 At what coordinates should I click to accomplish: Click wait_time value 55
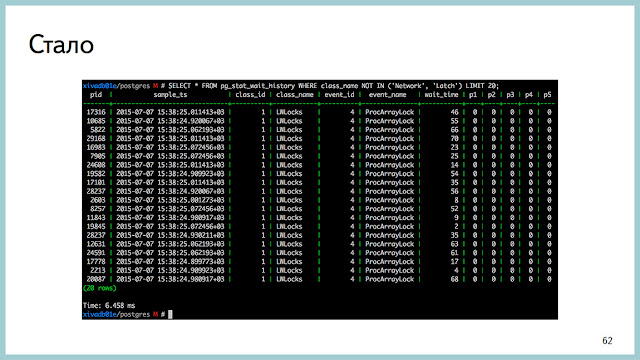tap(455, 121)
